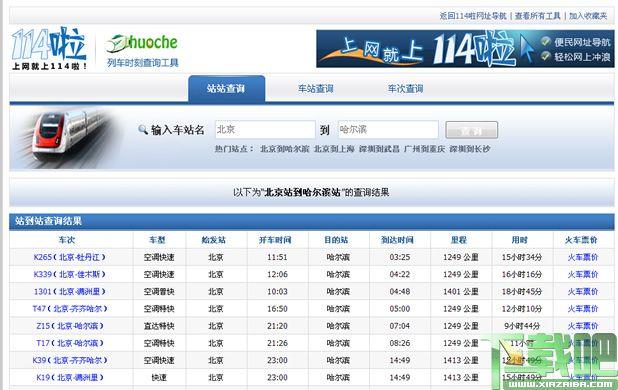Select popular route 深圳到长沙
Image resolution: width=618 pixels, height=390 pixels.
tap(470, 149)
